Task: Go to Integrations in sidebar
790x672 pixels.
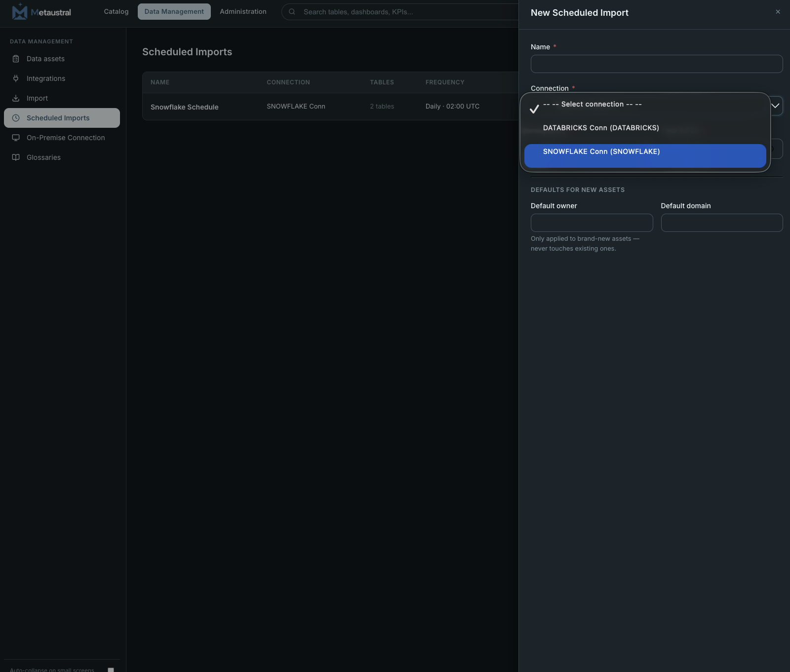Action: click(x=62, y=78)
